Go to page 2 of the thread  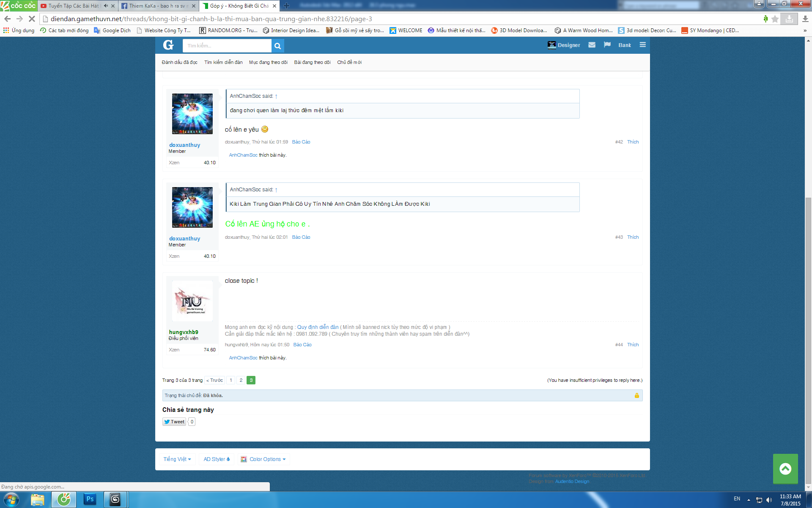(241, 380)
